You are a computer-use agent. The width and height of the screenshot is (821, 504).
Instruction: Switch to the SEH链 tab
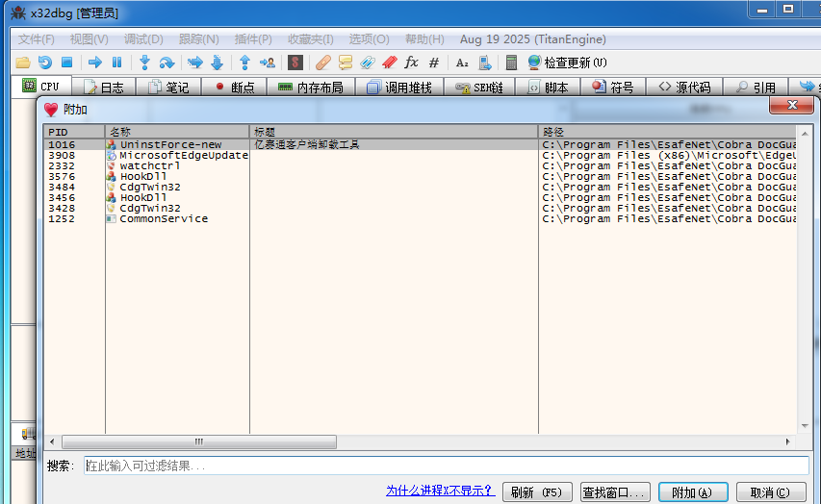479,88
